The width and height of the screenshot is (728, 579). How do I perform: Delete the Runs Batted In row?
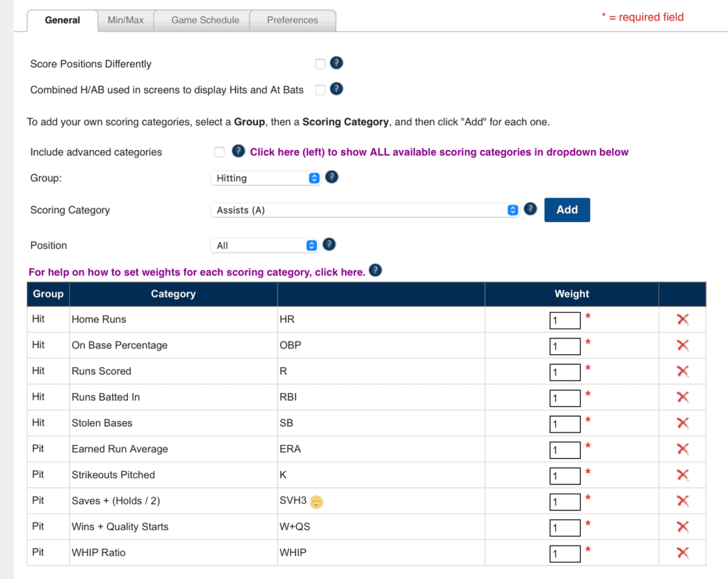(682, 398)
